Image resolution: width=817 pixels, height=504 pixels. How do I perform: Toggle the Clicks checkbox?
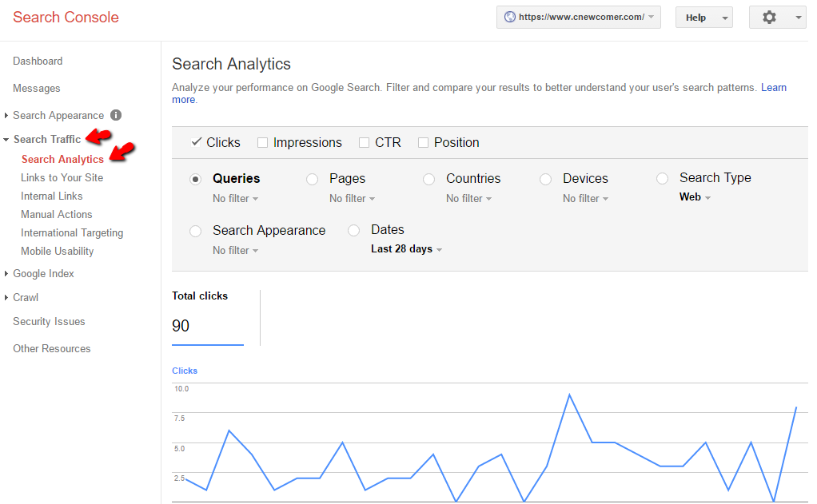196,142
